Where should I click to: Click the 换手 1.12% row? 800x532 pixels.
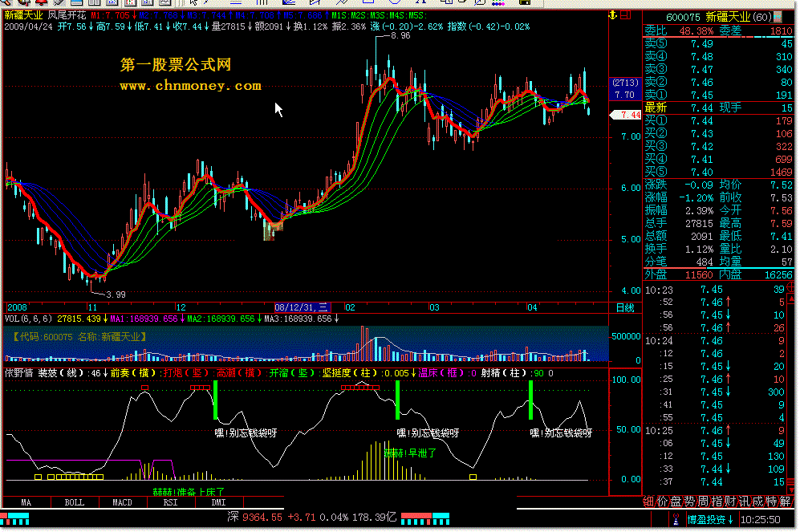click(x=680, y=249)
